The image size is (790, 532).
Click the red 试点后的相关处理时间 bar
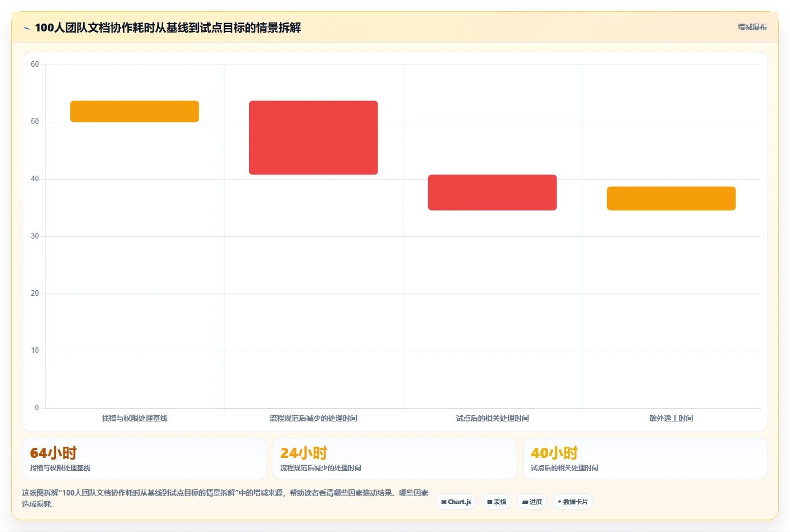coord(493,192)
